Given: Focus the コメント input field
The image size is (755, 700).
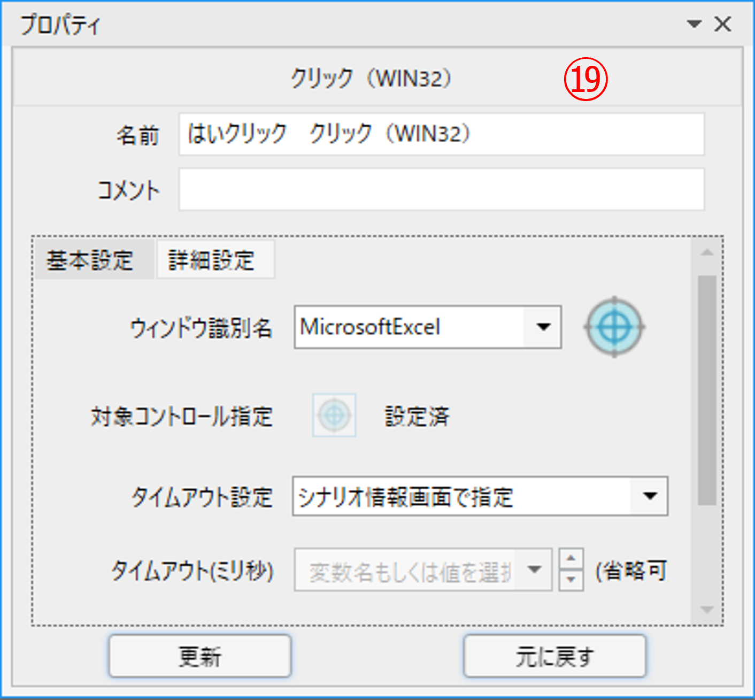Looking at the screenshot, I should tap(441, 190).
